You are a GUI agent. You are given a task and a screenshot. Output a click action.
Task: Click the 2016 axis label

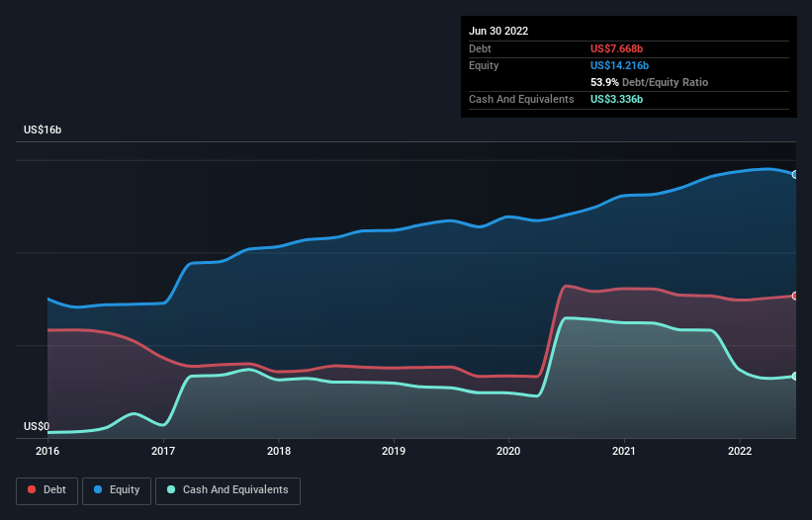tap(47, 451)
